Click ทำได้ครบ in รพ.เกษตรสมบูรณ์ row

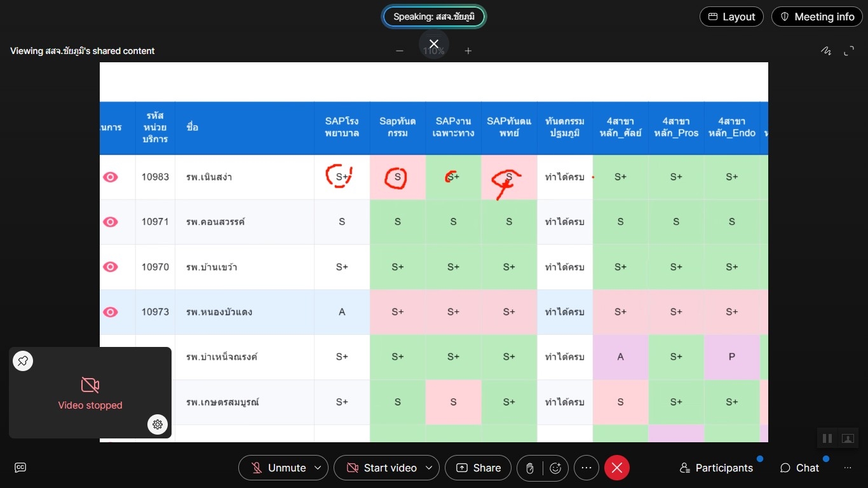[x=565, y=402]
